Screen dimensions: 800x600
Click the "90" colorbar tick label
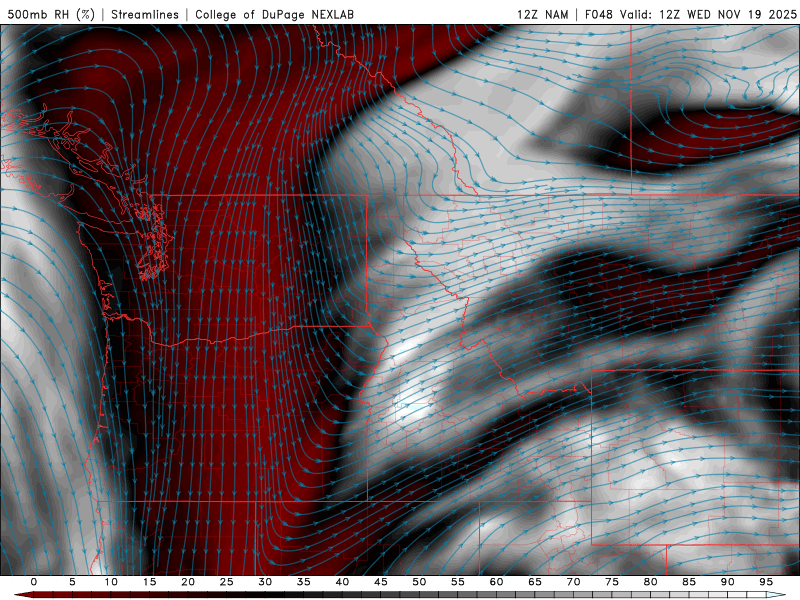click(x=727, y=582)
